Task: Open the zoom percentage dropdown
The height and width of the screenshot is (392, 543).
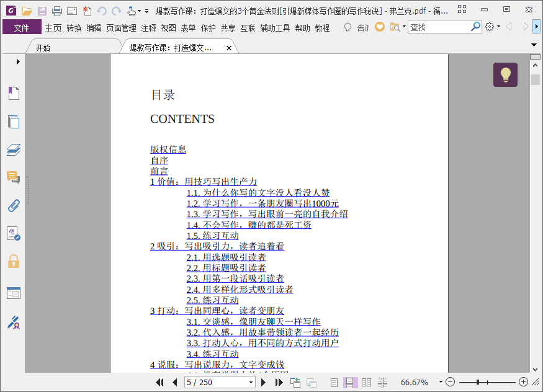Action: tap(441, 382)
